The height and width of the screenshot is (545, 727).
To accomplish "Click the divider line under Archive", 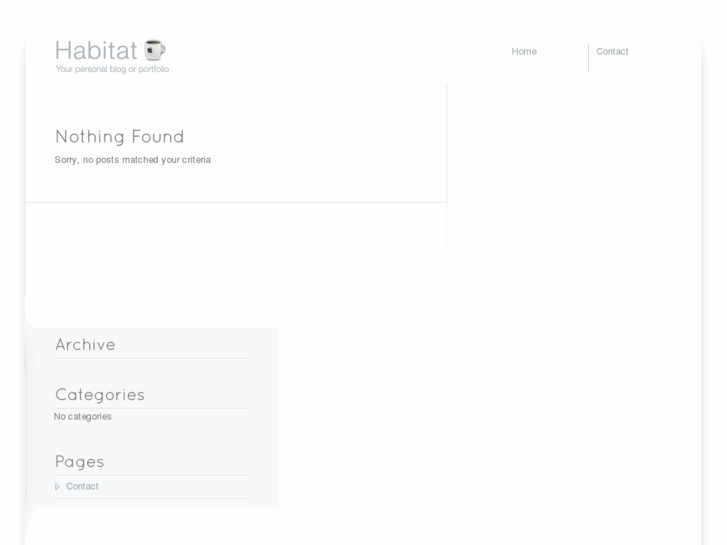I will (x=152, y=358).
